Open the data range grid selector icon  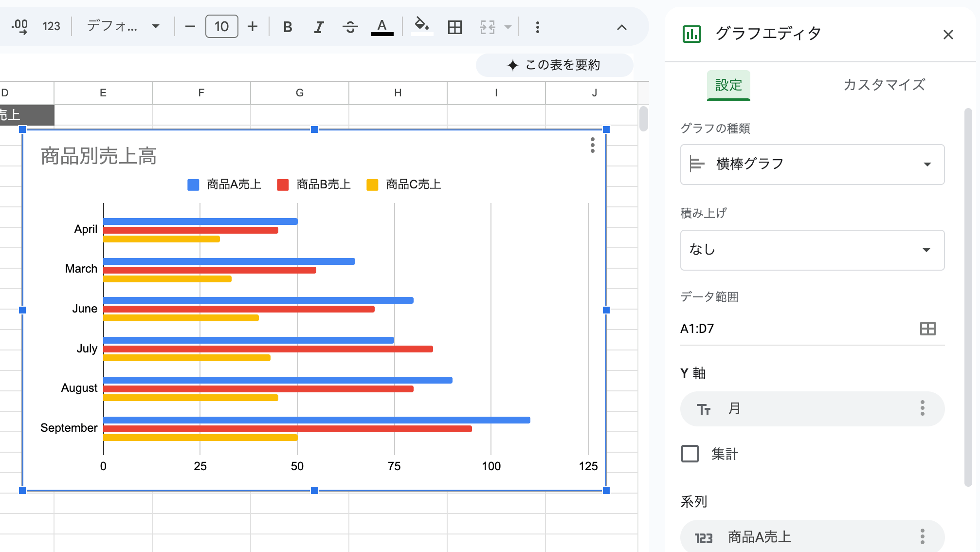click(927, 328)
